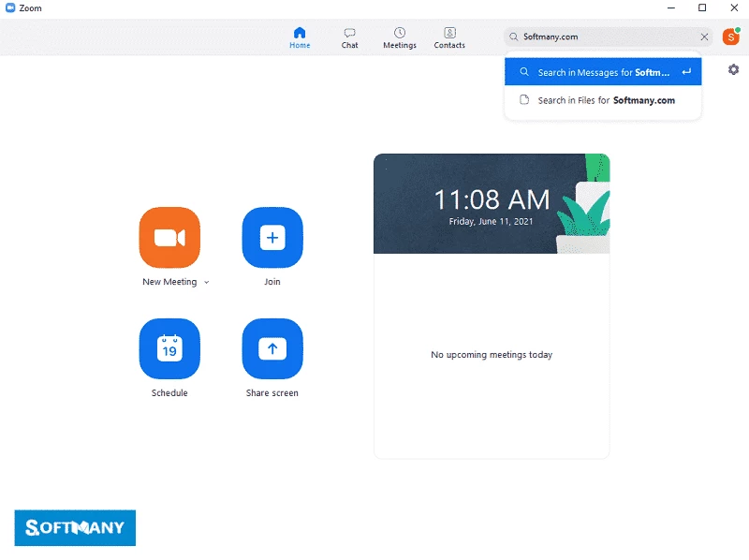Choose Search in Files for Softmany.com
This screenshot has width=749, height=560.
603,100
